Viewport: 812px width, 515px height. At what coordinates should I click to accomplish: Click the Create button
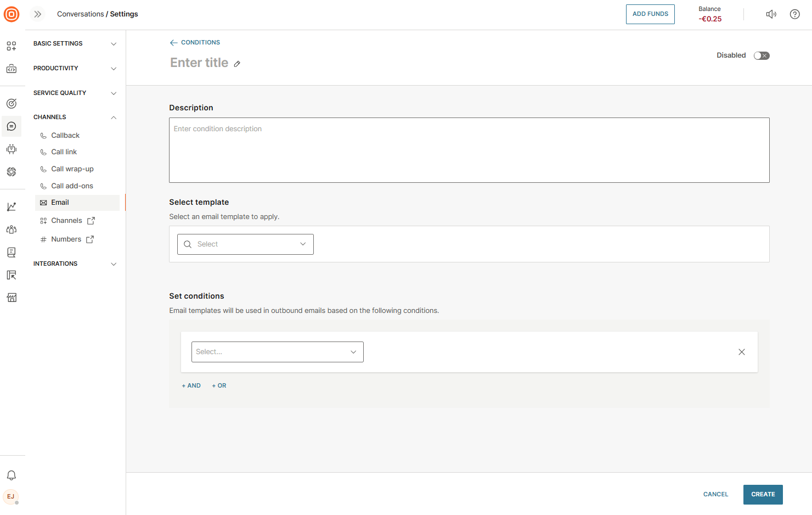(x=763, y=494)
